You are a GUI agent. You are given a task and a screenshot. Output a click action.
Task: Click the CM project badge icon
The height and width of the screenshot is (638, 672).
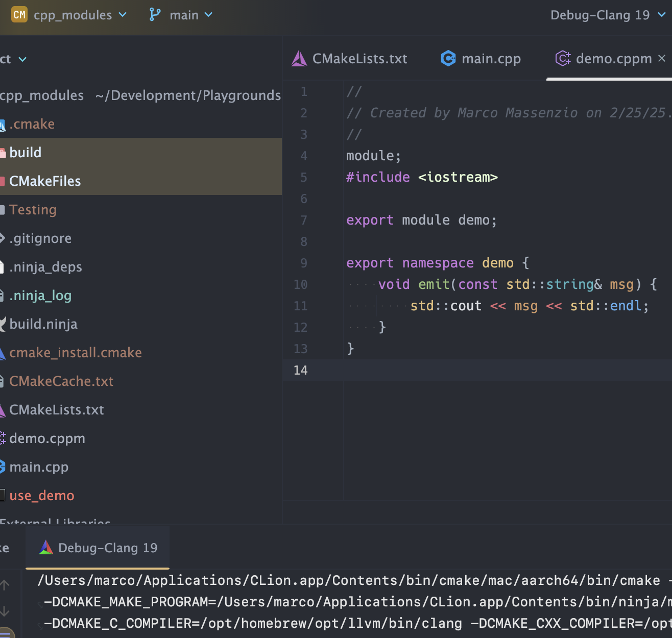[19, 15]
